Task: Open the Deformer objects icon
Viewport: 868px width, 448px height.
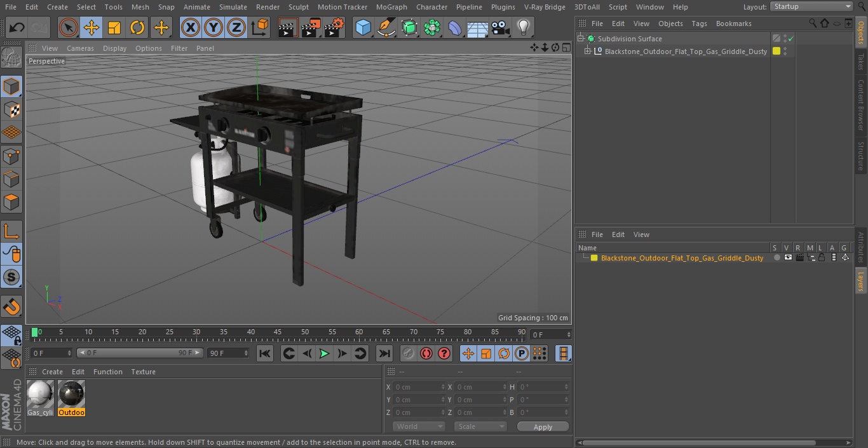Action: 455,27
